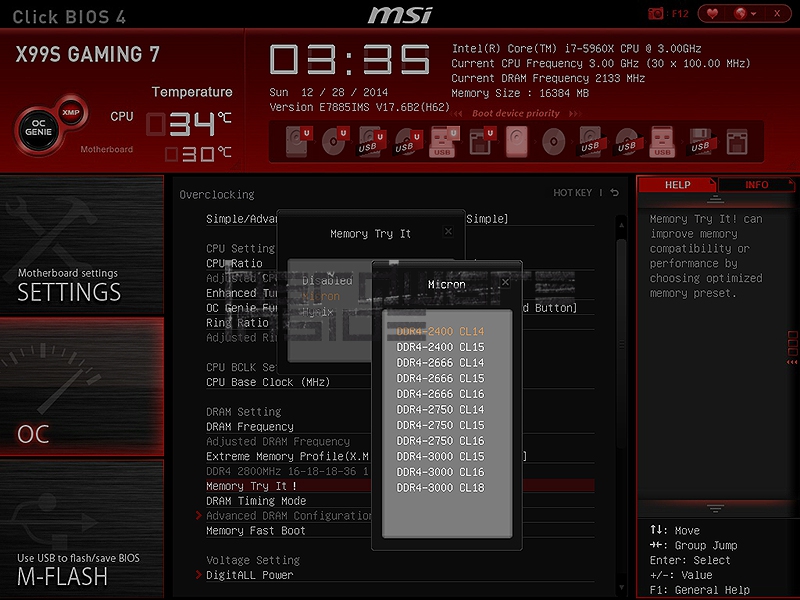The width and height of the screenshot is (800, 600).
Task: Open the OC section in sidebar
Action: click(82, 386)
